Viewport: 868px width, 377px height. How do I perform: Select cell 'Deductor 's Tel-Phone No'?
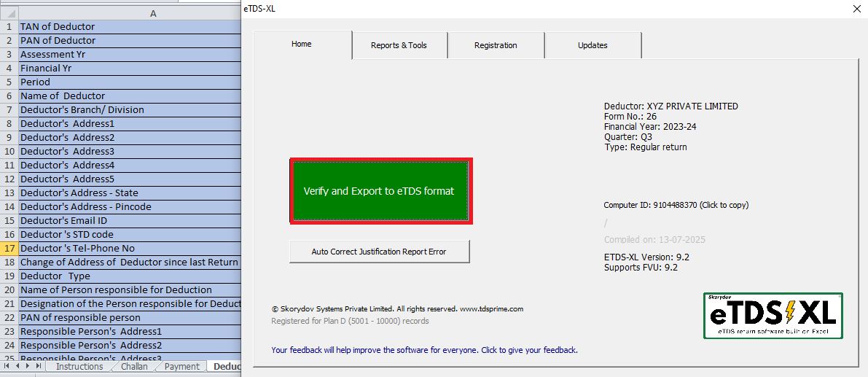tap(130, 249)
